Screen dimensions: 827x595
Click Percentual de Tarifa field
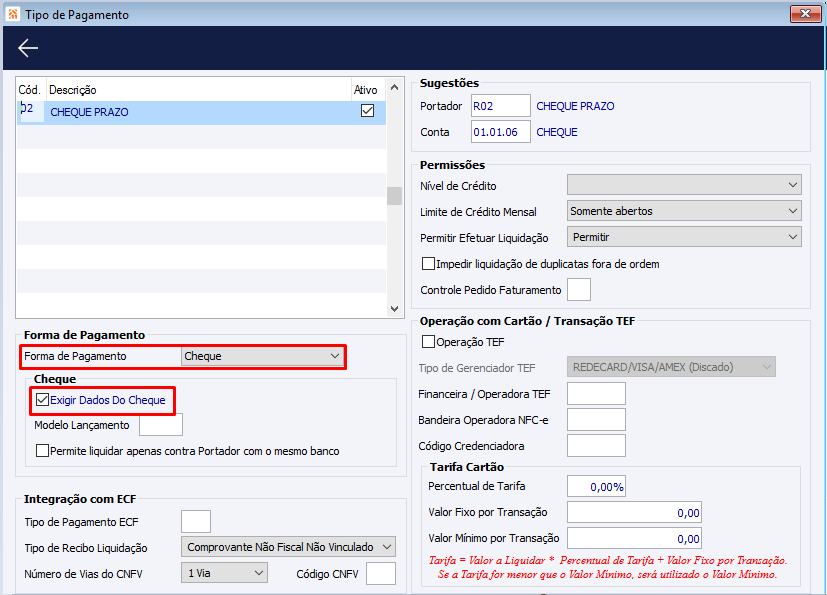click(597, 486)
